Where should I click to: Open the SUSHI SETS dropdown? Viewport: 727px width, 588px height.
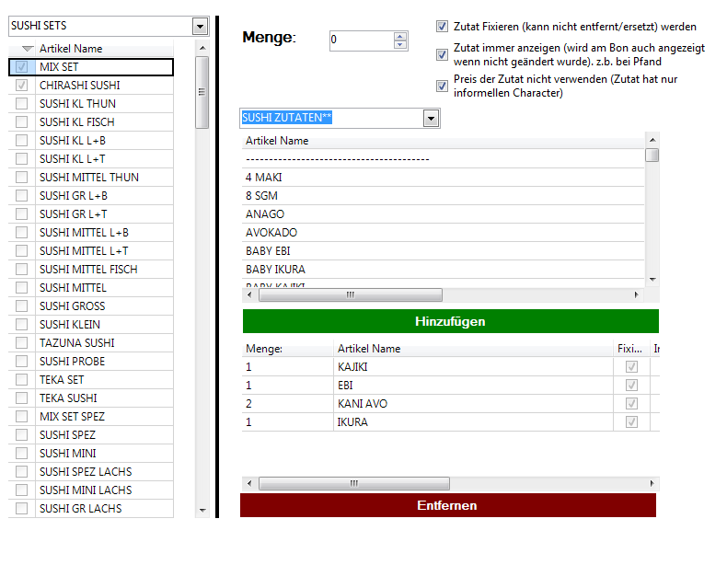(x=200, y=27)
